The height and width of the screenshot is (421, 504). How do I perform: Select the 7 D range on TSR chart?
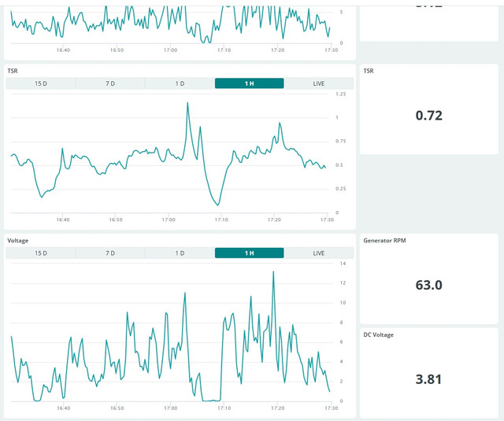coord(110,83)
